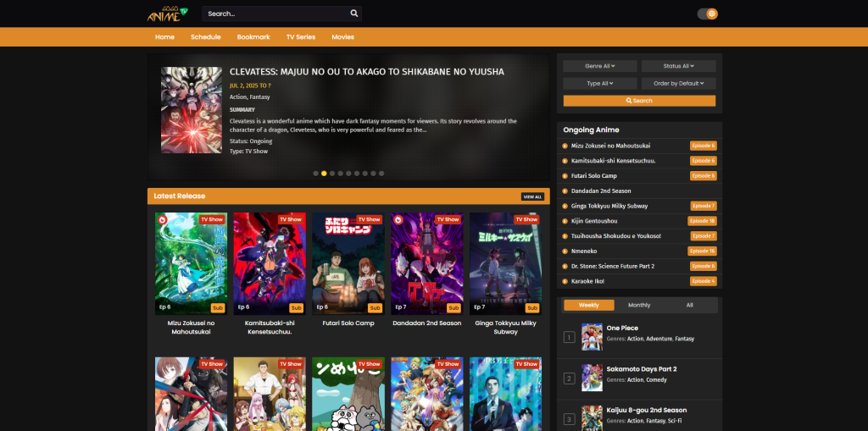Click Episode 6 badge for Mizu Zokusei no Mahoutsukai
868x431 pixels.
coord(703,146)
